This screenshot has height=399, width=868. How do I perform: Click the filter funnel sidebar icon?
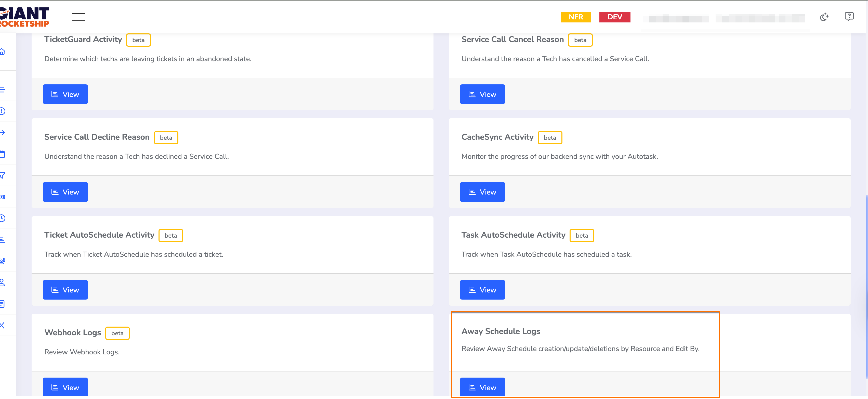coord(3,175)
